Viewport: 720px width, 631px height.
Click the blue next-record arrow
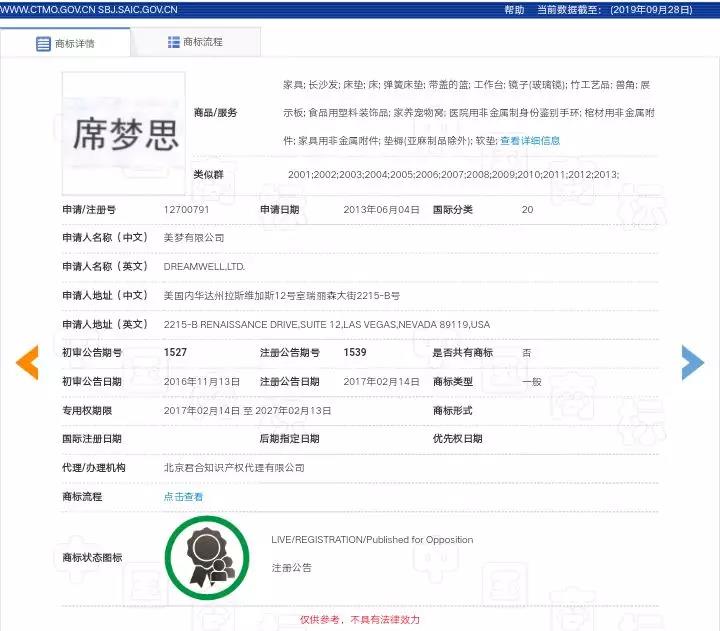click(x=692, y=362)
